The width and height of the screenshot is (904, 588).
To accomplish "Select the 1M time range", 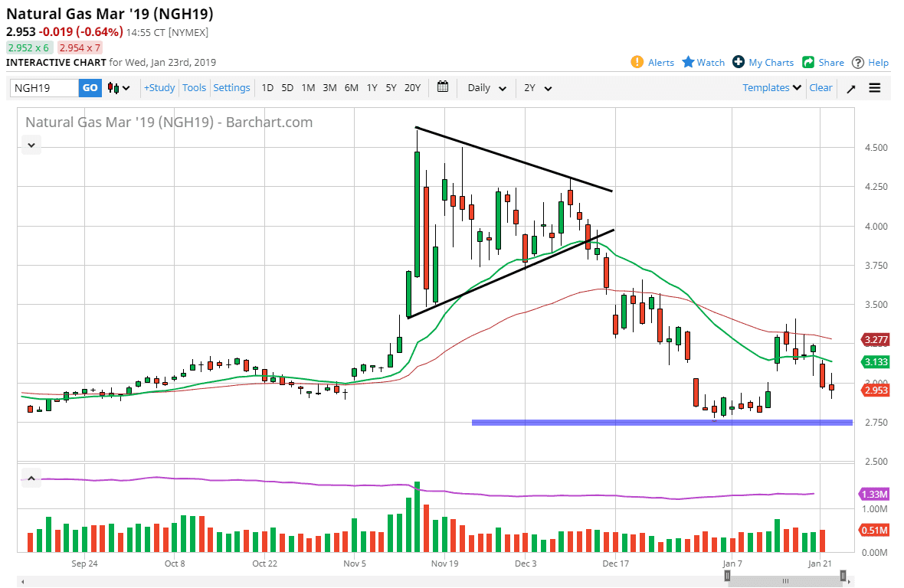I will (x=309, y=88).
